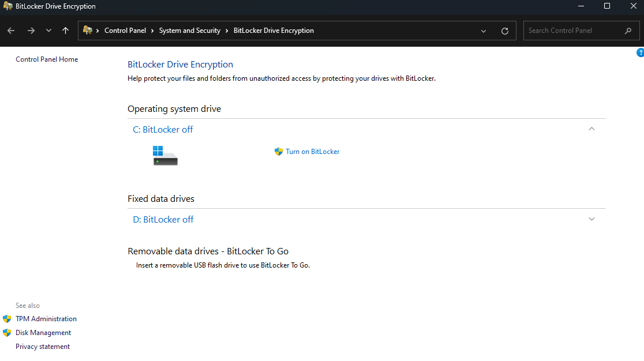
Task: Click breadcrumb arrow before Control Panel
Action: pos(98,31)
